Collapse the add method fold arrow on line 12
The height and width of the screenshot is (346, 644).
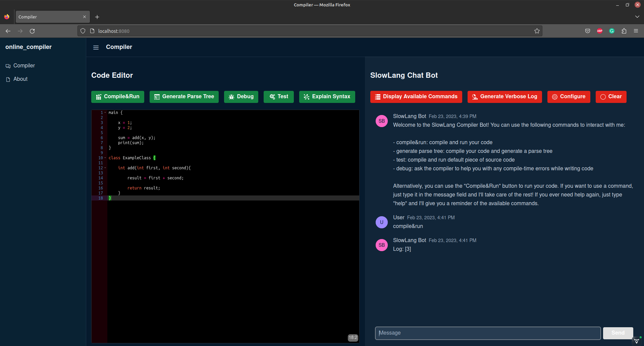[105, 168]
